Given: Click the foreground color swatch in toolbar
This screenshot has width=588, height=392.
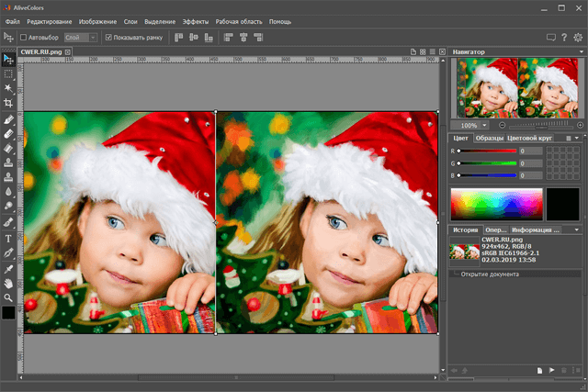Looking at the screenshot, I should pos(8,313).
